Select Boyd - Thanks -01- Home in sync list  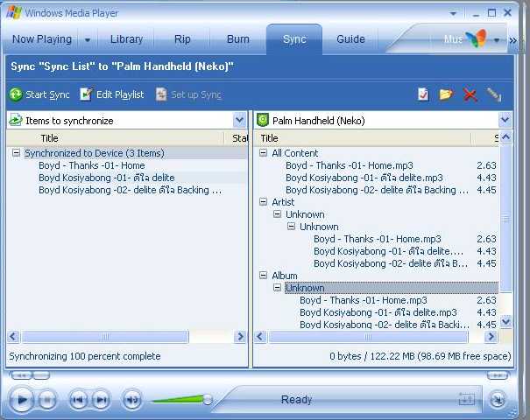click(x=92, y=165)
